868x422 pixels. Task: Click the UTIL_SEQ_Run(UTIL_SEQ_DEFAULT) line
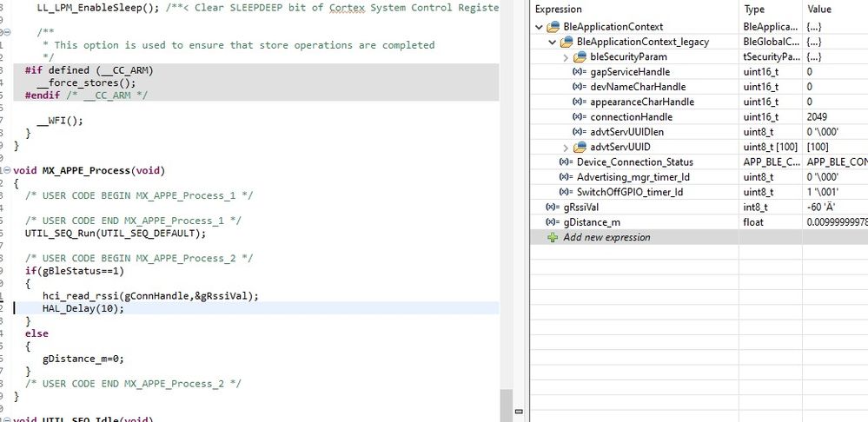point(116,234)
